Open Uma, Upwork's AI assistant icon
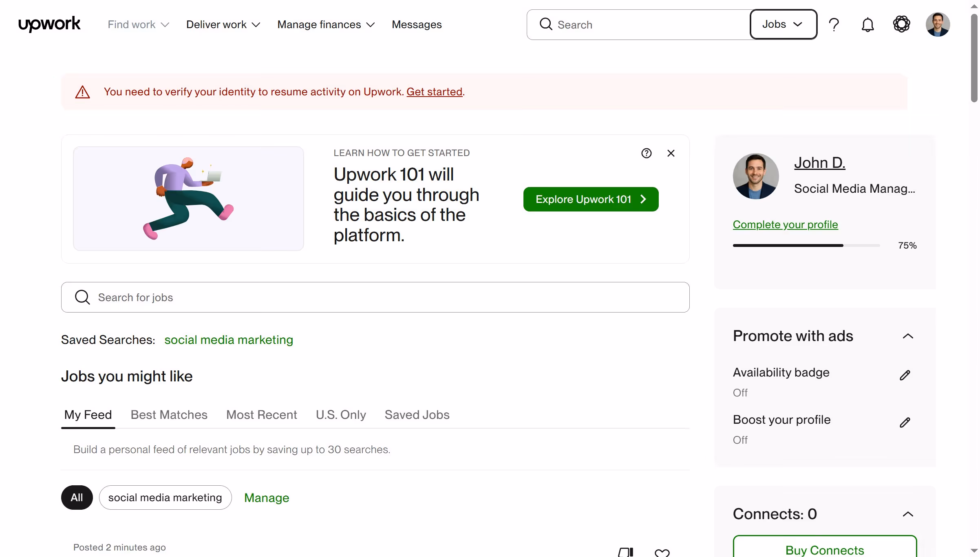This screenshot has width=980, height=557. click(x=901, y=24)
